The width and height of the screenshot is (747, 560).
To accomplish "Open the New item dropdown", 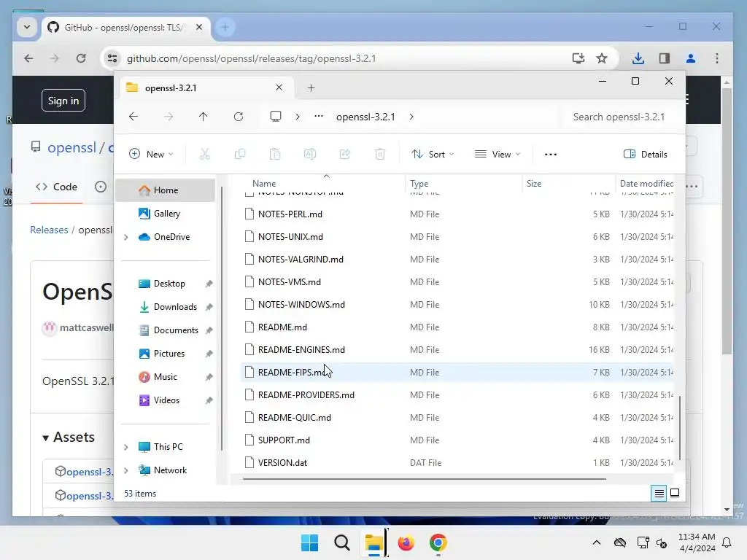I will point(151,155).
